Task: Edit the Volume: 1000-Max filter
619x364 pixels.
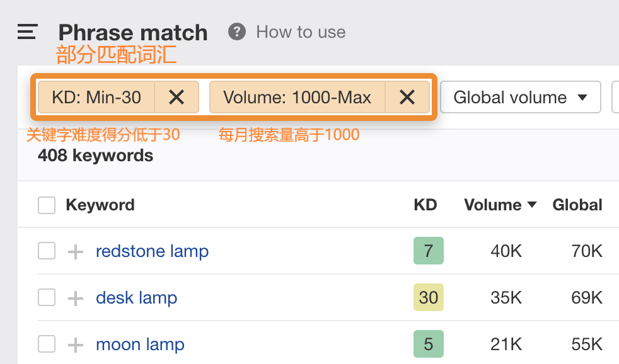Action: pos(297,97)
